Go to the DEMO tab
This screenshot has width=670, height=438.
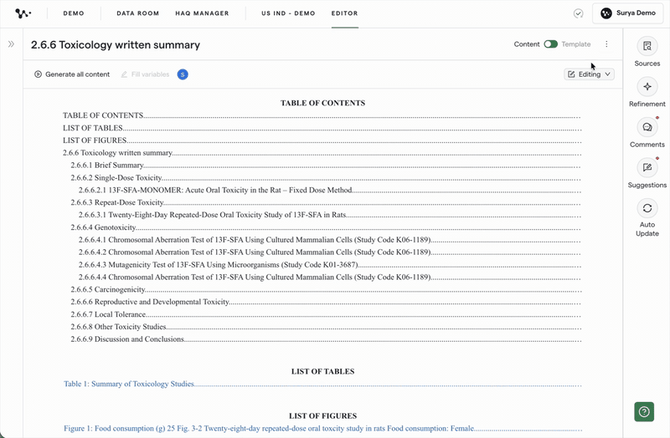coord(73,13)
